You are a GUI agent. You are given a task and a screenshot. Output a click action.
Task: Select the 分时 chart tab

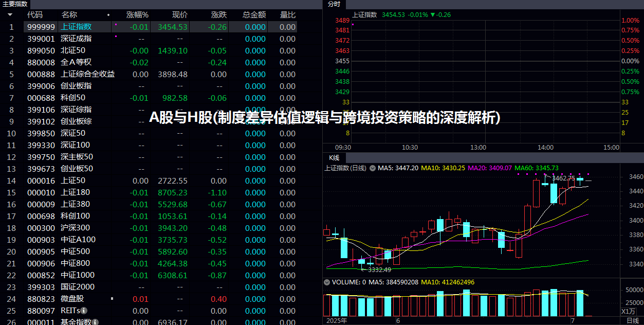[x=334, y=4]
